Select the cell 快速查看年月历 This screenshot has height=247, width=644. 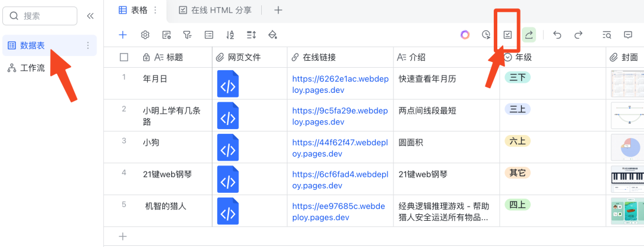click(x=447, y=83)
